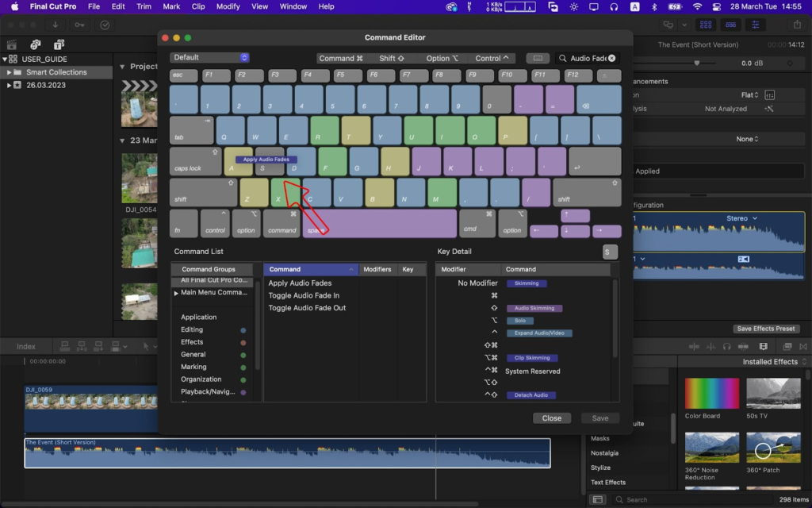Toggle the Control modifier button
Viewport: 812px width, 508px height.
[492, 58]
